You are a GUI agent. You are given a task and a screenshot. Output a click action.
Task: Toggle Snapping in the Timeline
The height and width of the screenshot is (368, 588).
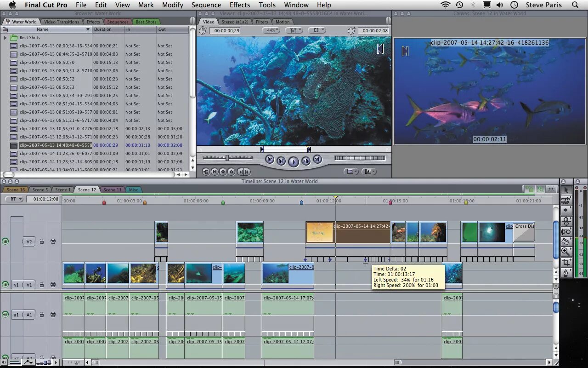550,189
